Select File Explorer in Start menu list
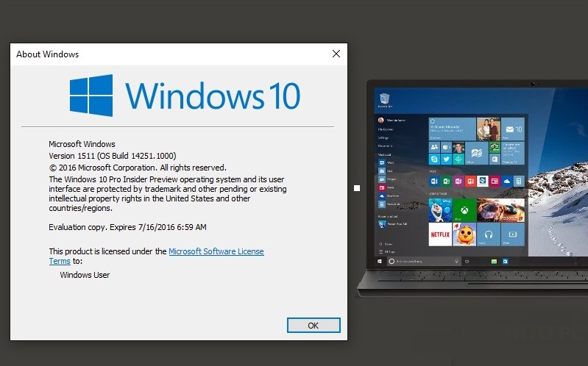588x366 pixels. (386, 129)
